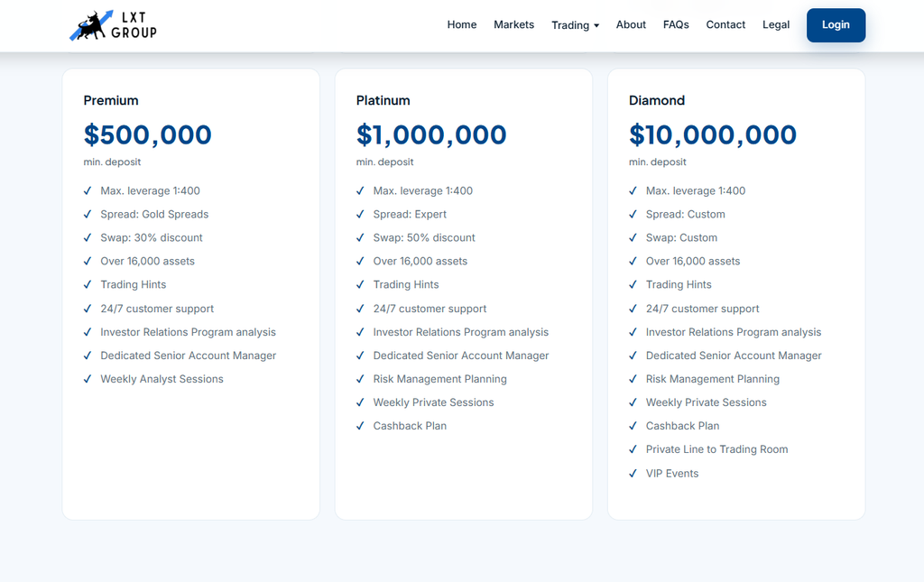Navigate to FAQs
Viewport: 924px width, 582px height.
[x=676, y=24]
